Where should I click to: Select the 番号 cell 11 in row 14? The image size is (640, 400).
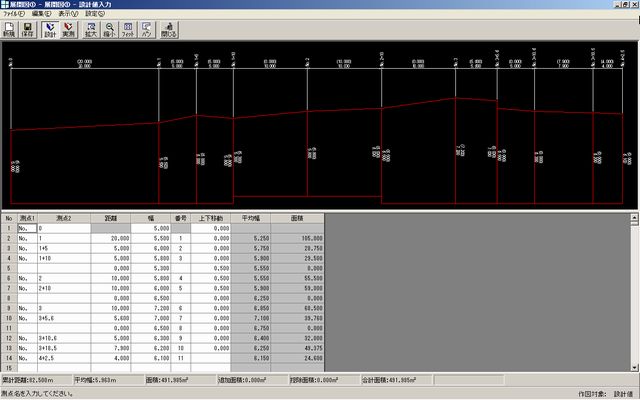click(181, 358)
